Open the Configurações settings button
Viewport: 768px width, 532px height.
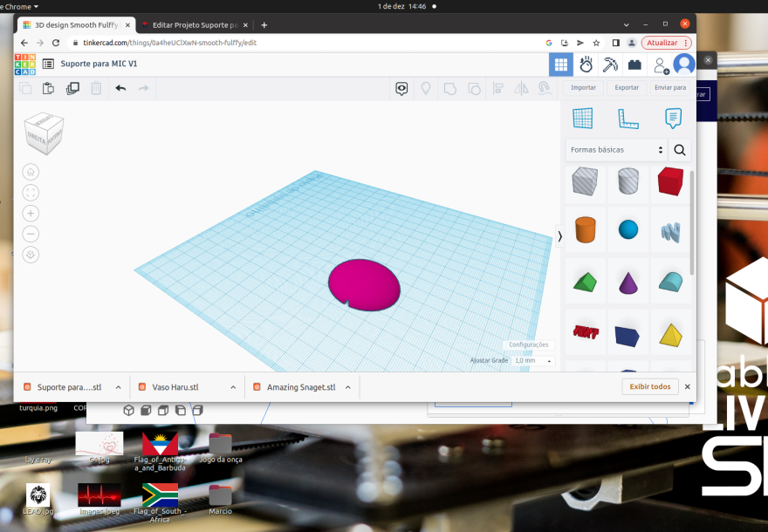[x=529, y=344]
